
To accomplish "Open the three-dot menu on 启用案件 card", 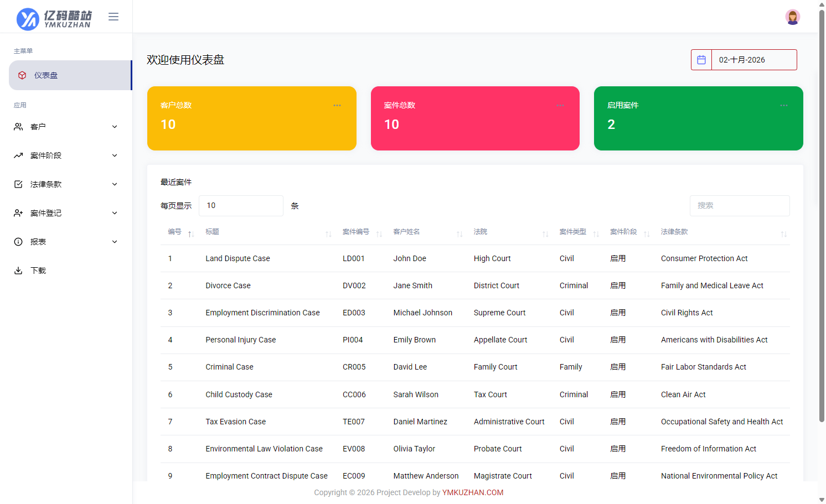I will (x=784, y=105).
